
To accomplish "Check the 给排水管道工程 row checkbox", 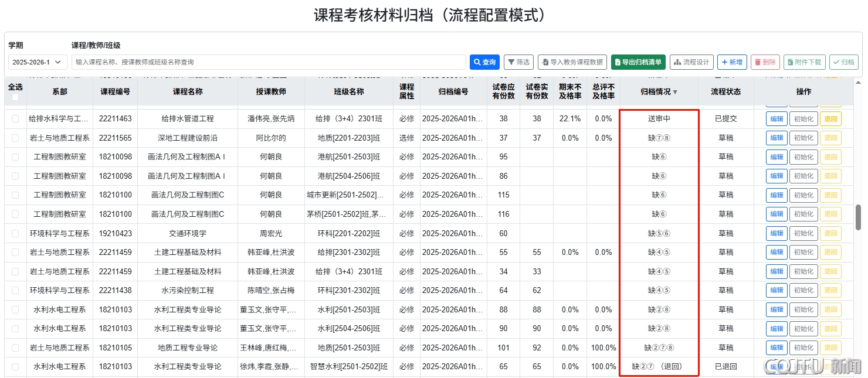I will [15, 119].
